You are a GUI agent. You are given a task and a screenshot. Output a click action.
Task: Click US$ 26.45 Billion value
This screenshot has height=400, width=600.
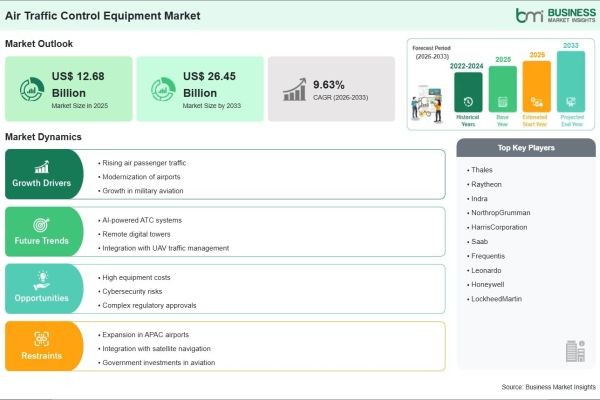click(x=209, y=85)
